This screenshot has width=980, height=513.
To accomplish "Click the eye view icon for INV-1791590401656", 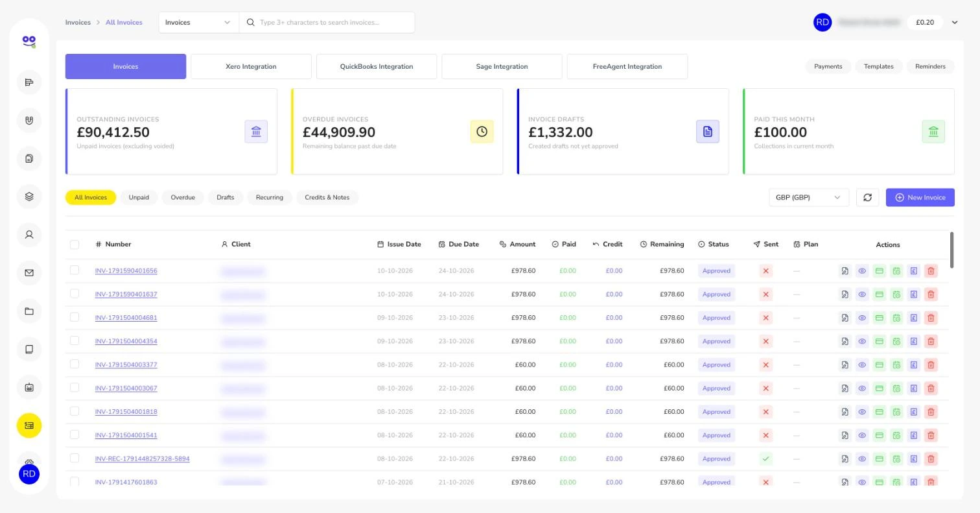I will coord(862,271).
